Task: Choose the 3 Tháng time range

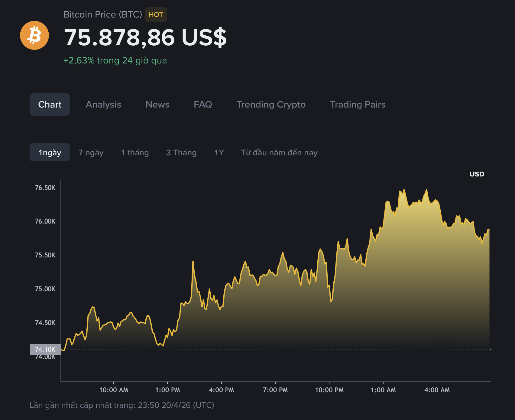Action: (181, 153)
